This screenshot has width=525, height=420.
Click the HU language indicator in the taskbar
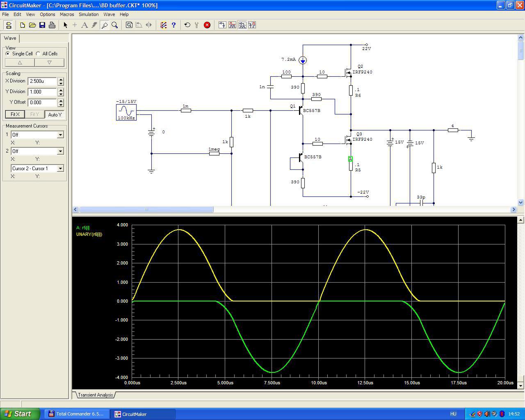click(x=453, y=414)
